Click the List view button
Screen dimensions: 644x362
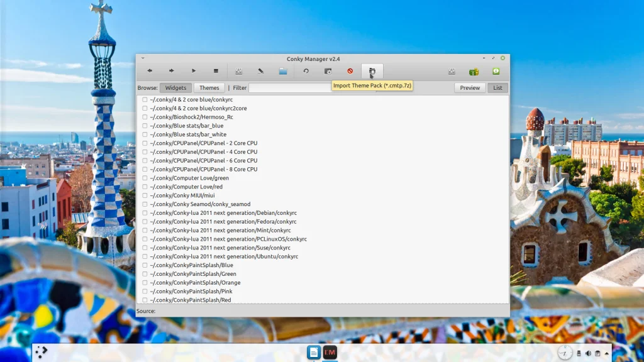click(497, 88)
